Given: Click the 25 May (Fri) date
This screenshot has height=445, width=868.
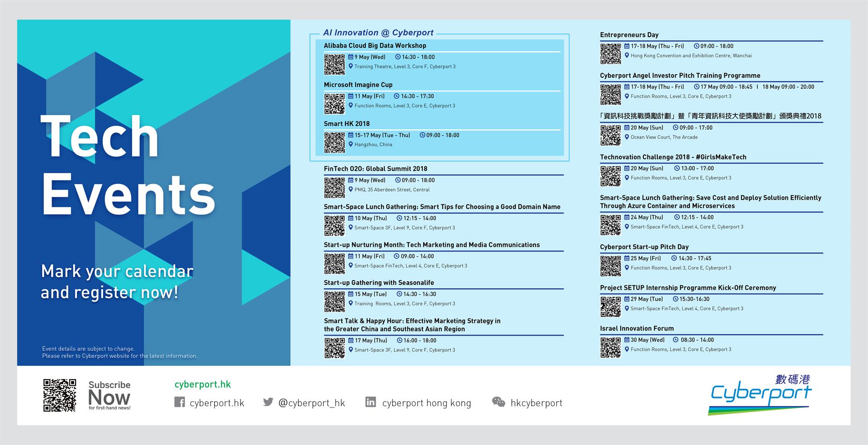Looking at the screenshot, I should [x=646, y=258].
